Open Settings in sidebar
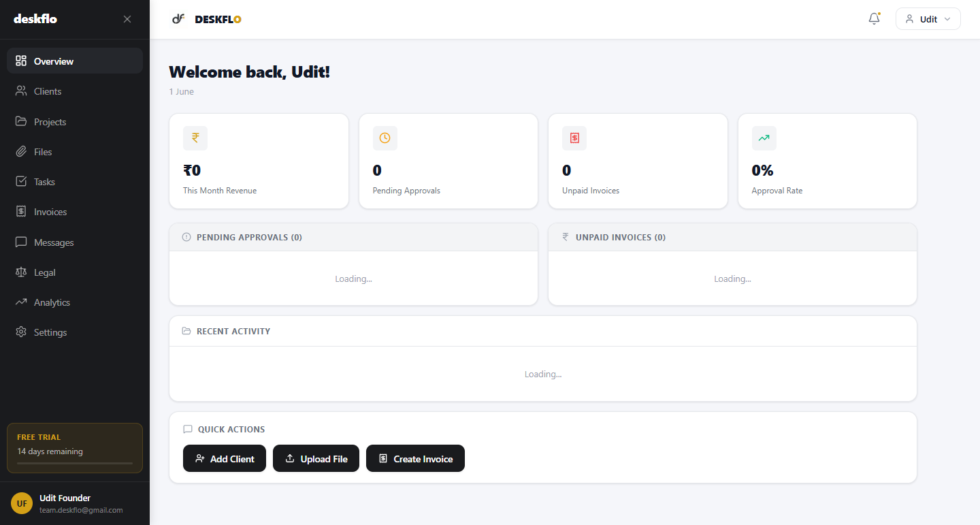This screenshot has height=525, width=980. coord(75,332)
